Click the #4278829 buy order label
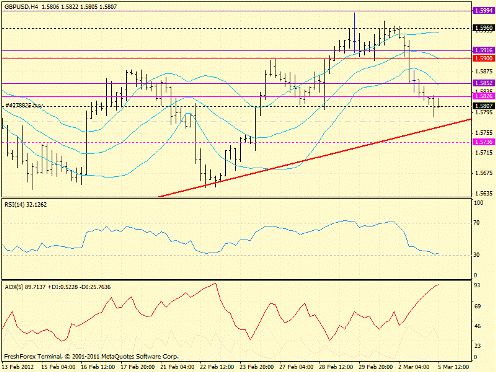The height and width of the screenshot is (372, 496). [24, 105]
